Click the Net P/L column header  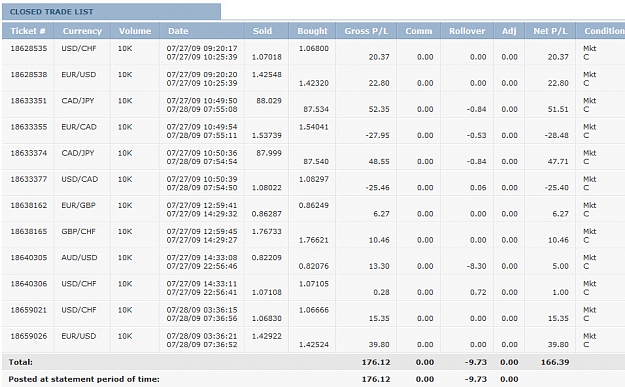(550, 31)
